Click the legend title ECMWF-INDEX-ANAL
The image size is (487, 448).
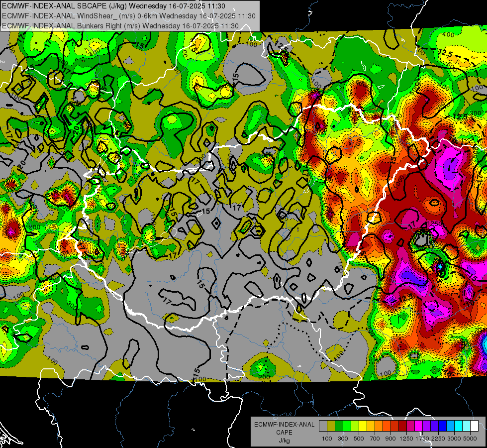tap(285, 425)
